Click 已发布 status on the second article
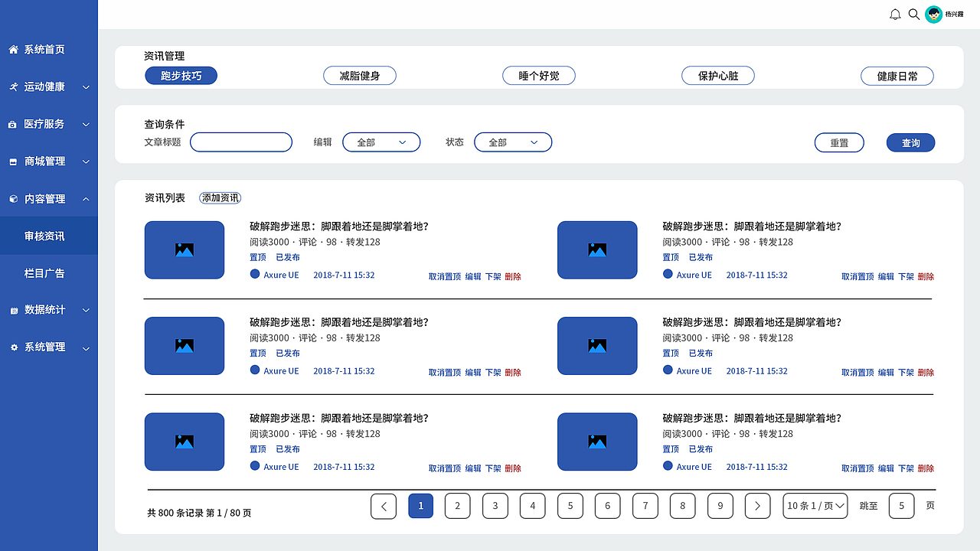This screenshot has height=551, width=980. tap(288, 353)
